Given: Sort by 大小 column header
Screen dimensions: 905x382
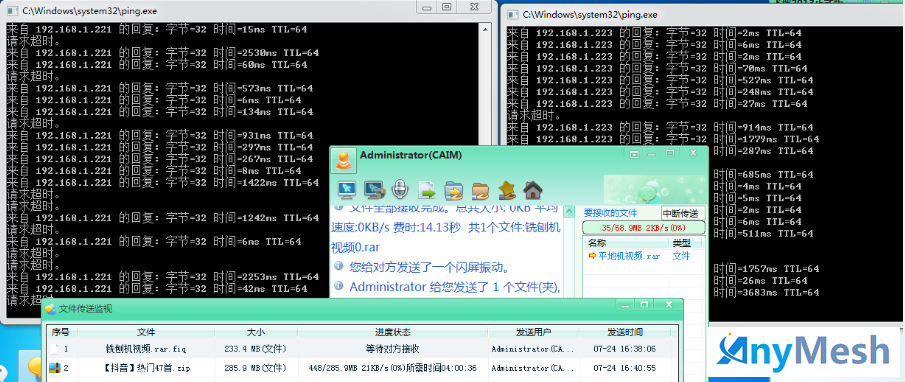Looking at the screenshot, I should (x=256, y=332).
